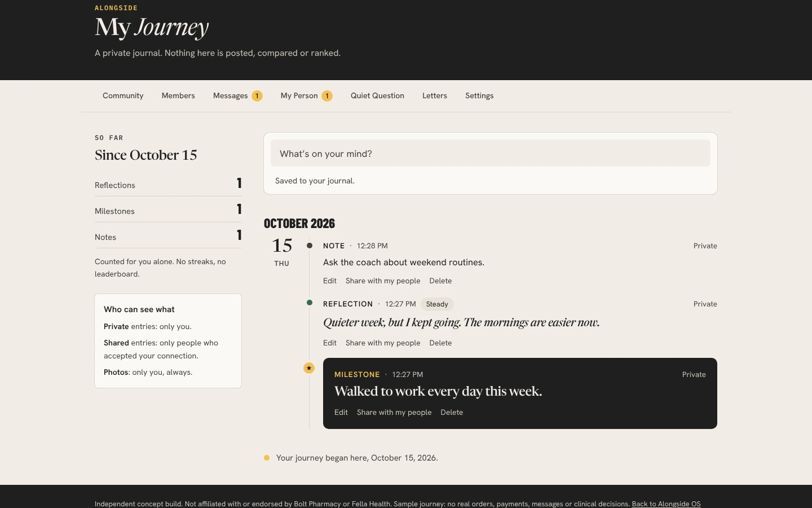Follow the Back to Alongside OS link
This screenshot has width=812, height=508.
click(x=666, y=504)
